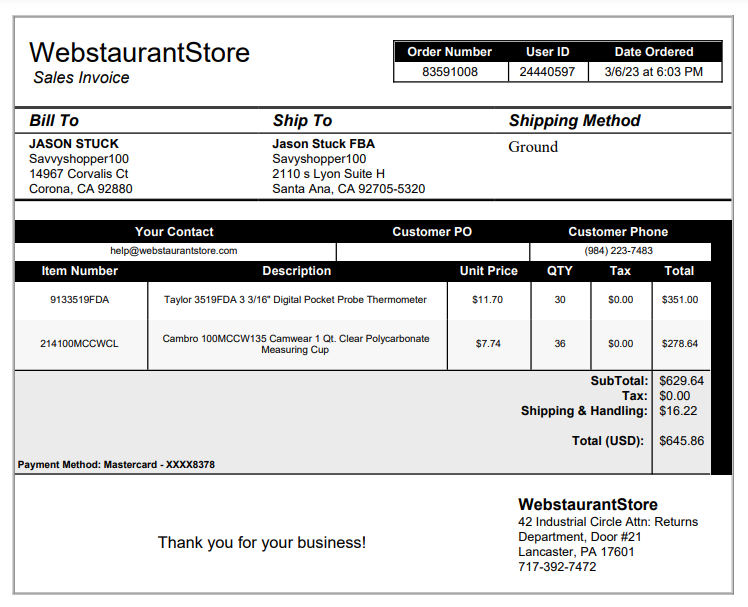This screenshot has height=607, width=748.
Task: Click the Bill To heading
Action: click(x=54, y=120)
